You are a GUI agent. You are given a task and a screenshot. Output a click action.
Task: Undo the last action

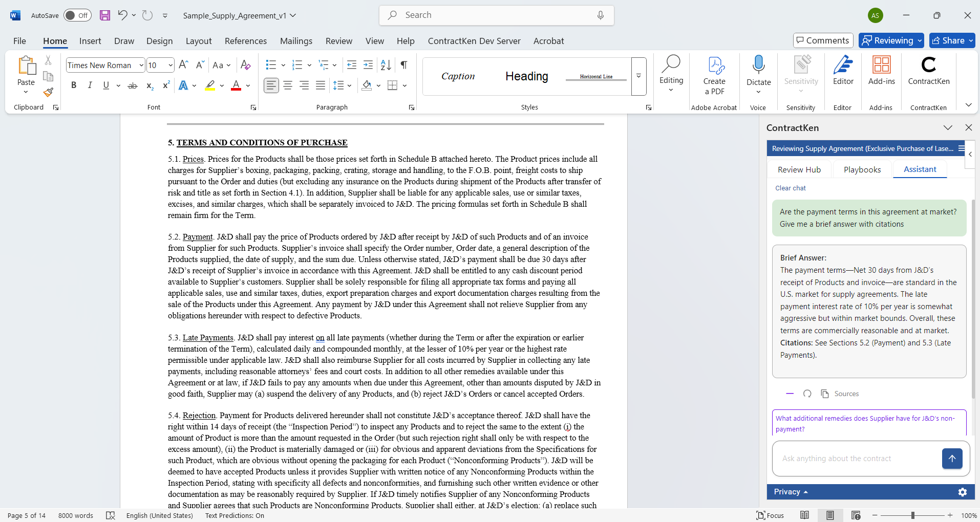pos(122,15)
